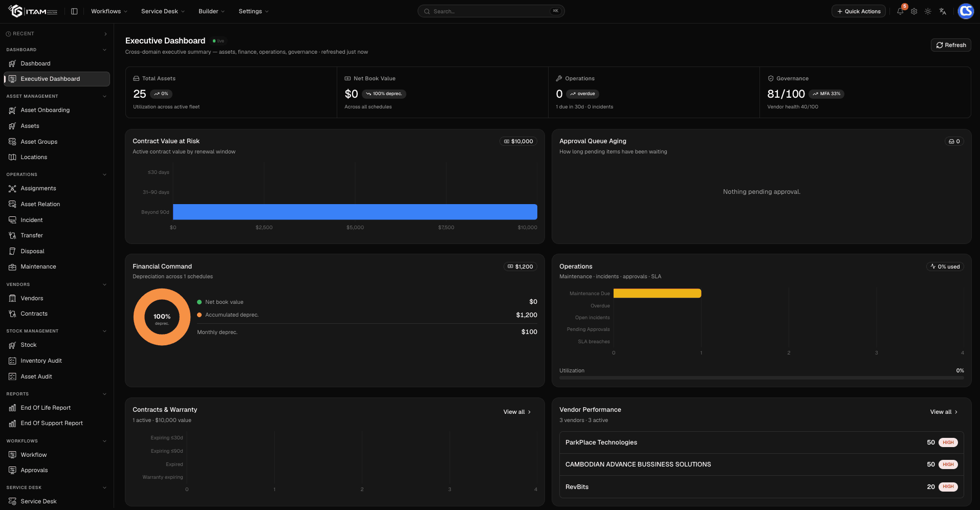Open the Settings dropdown menu
The height and width of the screenshot is (510, 980).
253,11
